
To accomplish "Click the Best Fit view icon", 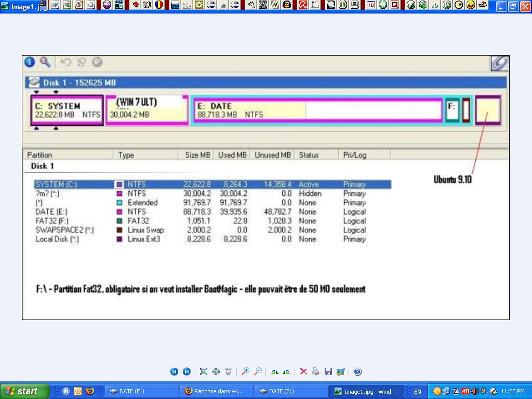I will click(204, 371).
